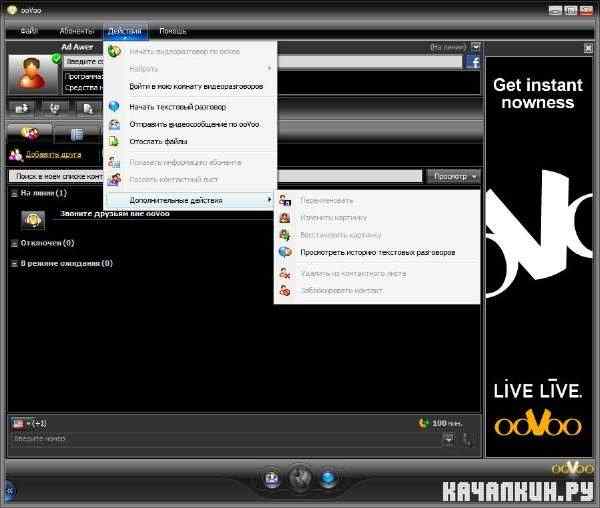Open the Файл menu
This screenshot has width=600, height=508.
click(x=29, y=31)
